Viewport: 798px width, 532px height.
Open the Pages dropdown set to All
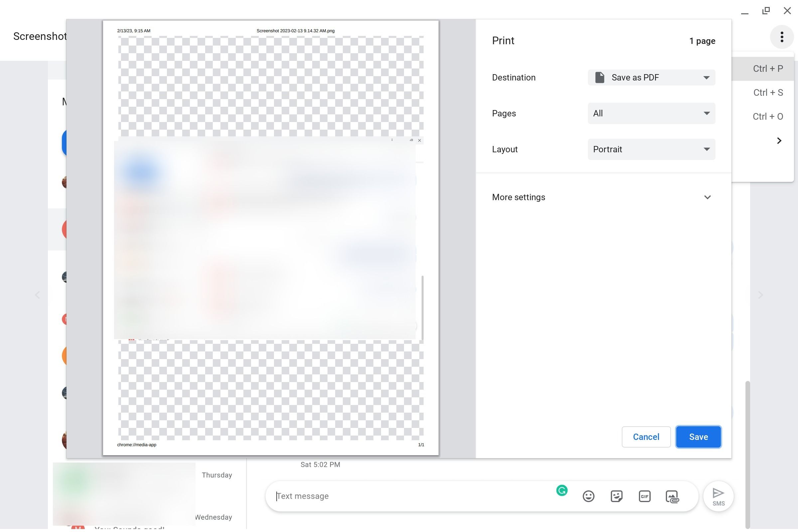(651, 113)
